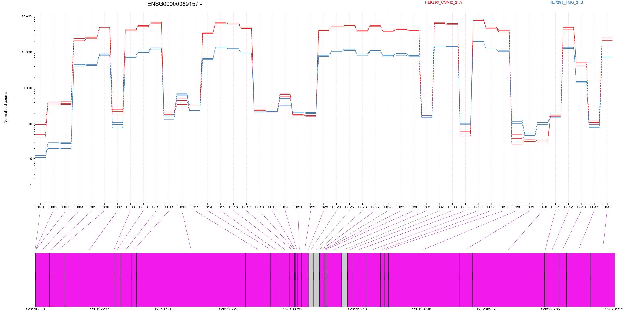
Task: Click exon label E038
Action: [x=517, y=207]
